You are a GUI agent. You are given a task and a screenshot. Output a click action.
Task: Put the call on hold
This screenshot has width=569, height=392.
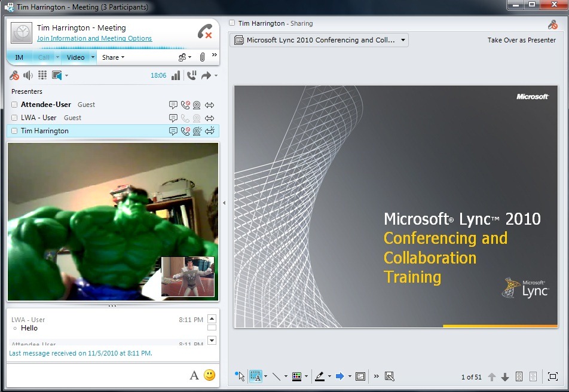(x=192, y=75)
